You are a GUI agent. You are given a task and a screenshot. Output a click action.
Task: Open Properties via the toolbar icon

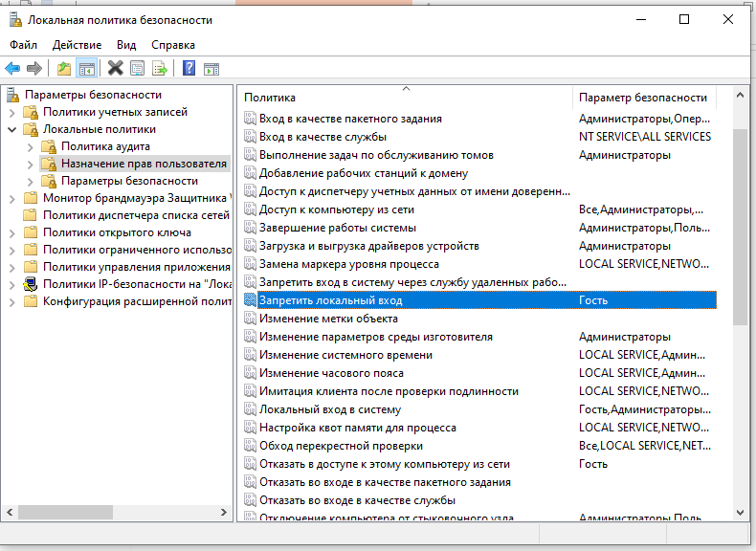point(138,68)
